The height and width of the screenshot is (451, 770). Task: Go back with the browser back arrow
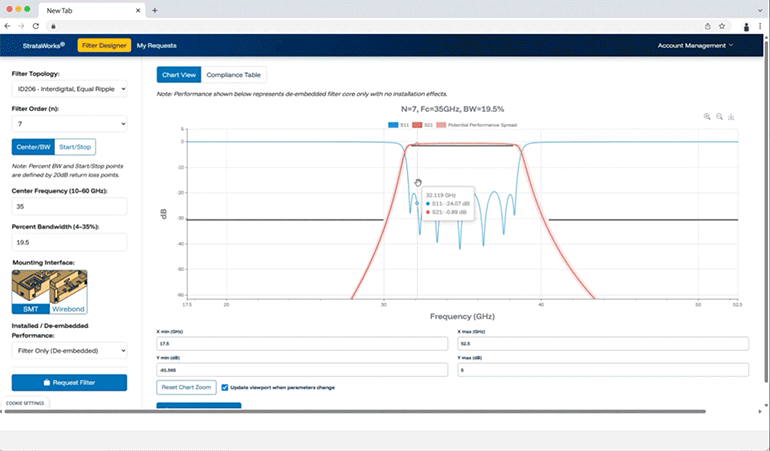point(7,26)
